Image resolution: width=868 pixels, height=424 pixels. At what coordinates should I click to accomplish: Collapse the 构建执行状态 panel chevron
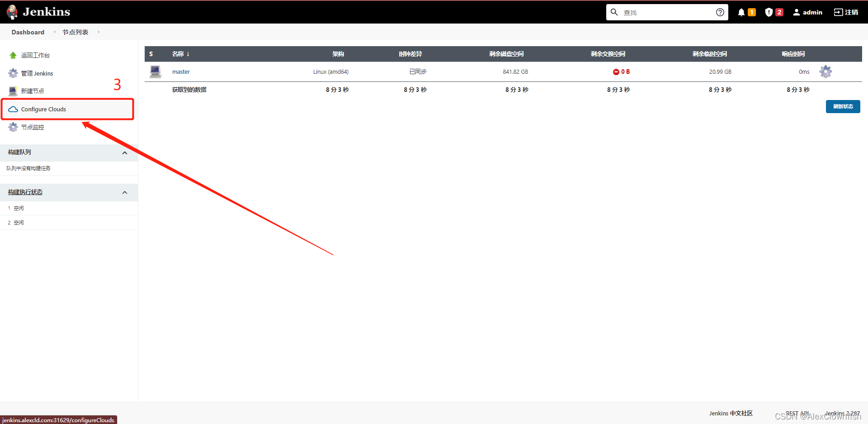click(125, 193)
